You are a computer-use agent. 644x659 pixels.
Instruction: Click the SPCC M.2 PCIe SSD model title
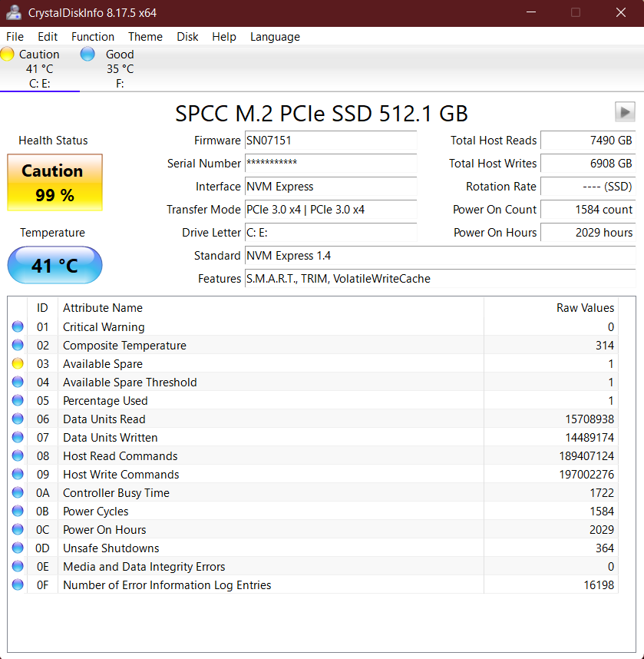click(322, 114)
